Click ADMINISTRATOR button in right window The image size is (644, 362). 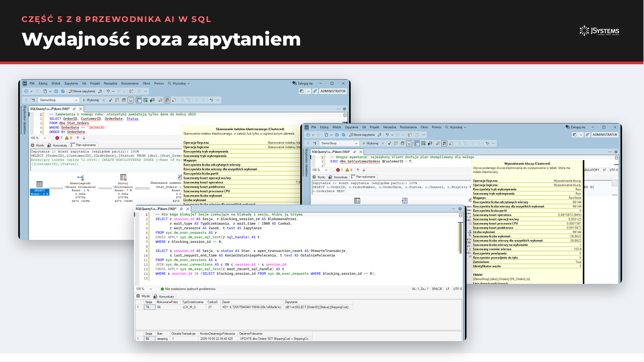pos(605,135)
